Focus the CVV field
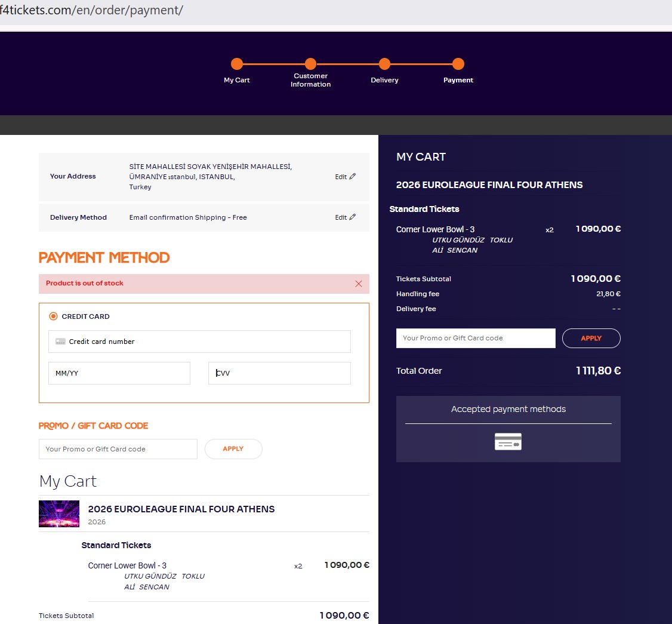Viewport: 672px width, 624px height. coord(279,373)
